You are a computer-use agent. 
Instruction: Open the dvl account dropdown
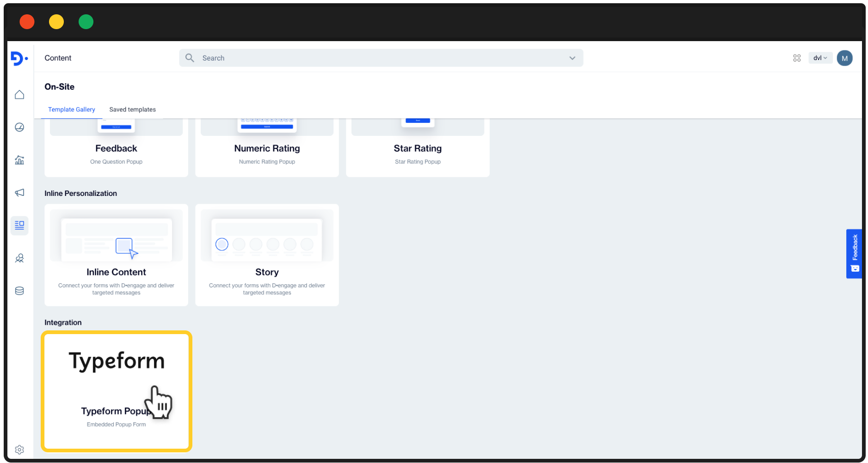[820, 58]
